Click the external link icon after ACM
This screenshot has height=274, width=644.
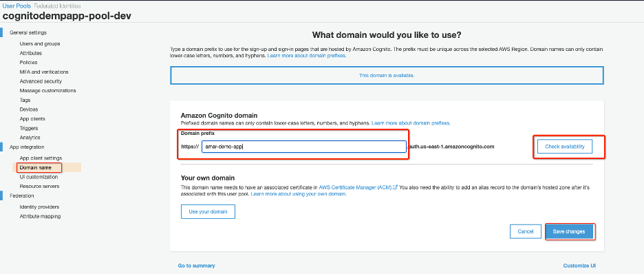pos(396,187)
